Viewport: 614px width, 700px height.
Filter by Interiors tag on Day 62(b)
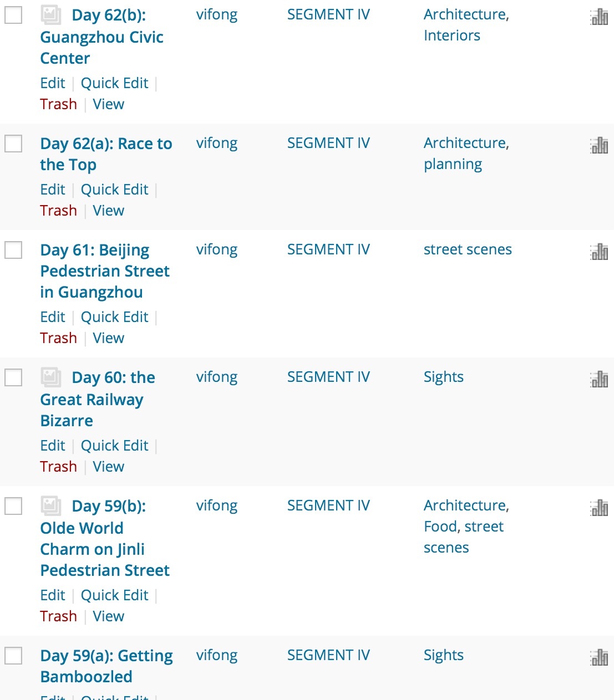[x=451, y=35]
